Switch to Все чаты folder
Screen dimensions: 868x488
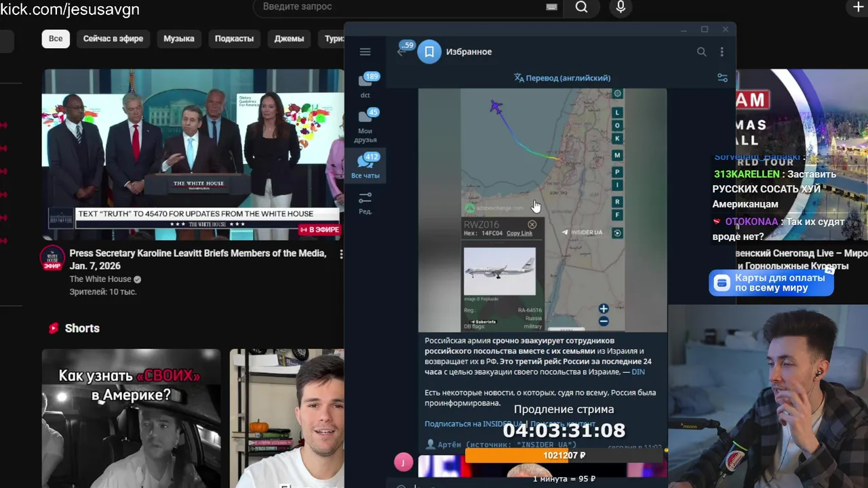pyautogui.click(x=366, y=166)
